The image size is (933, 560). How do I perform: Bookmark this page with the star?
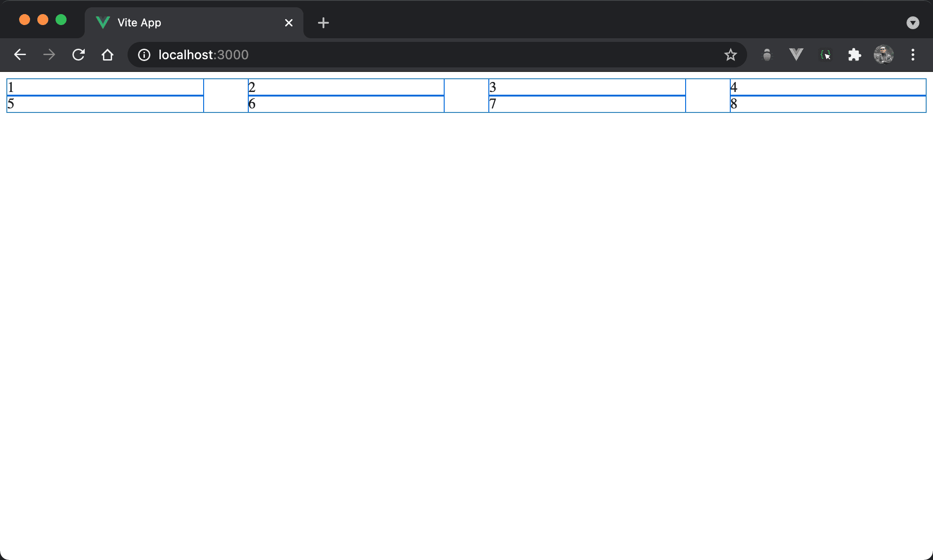pos(730,55)
